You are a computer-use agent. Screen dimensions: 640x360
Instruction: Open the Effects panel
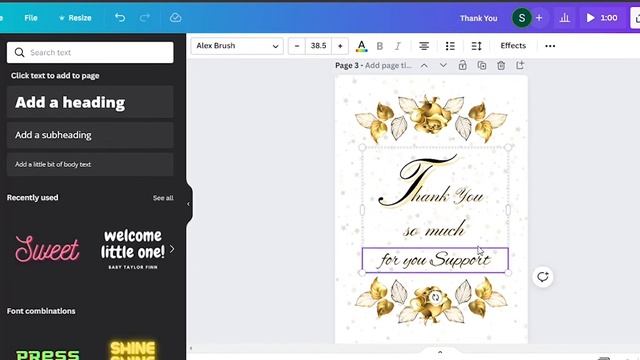click(x=513, y=46)
